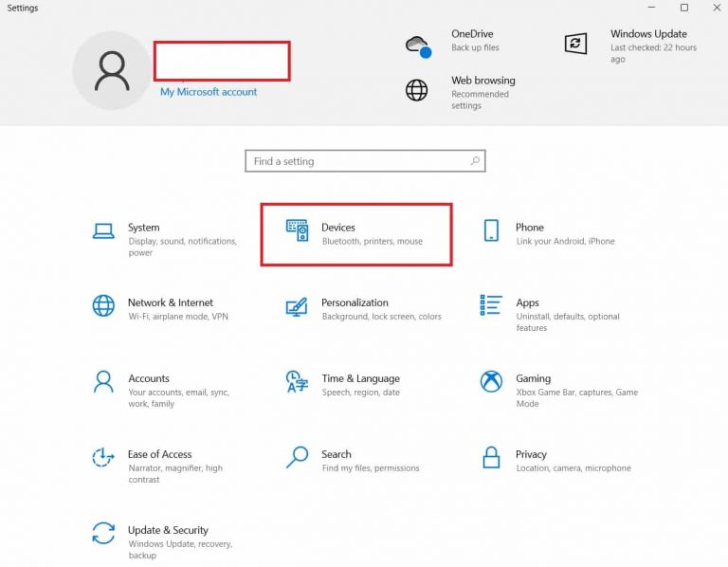The image size is (728, 567).
Task: Open OneDrive Back up files
Action: 474,41
